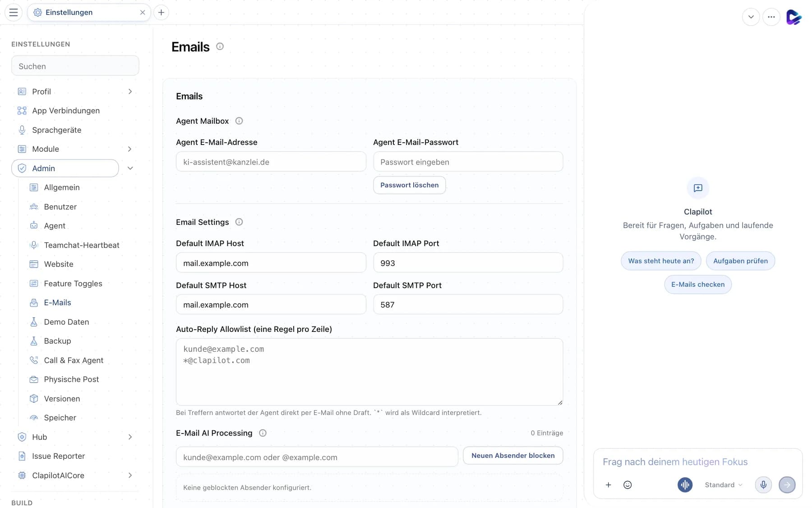
Task: Open the three-dots more options menu
Action: tap(771, 17)
